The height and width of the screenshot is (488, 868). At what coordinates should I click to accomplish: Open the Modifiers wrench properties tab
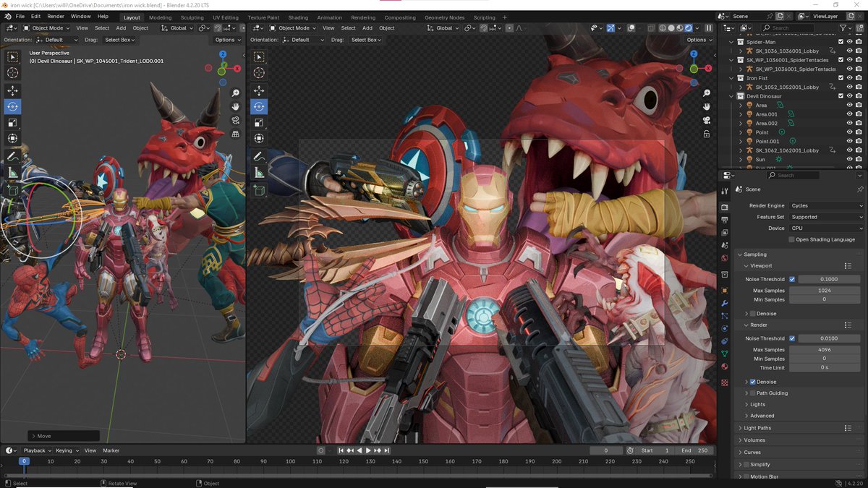click(725, 303)
